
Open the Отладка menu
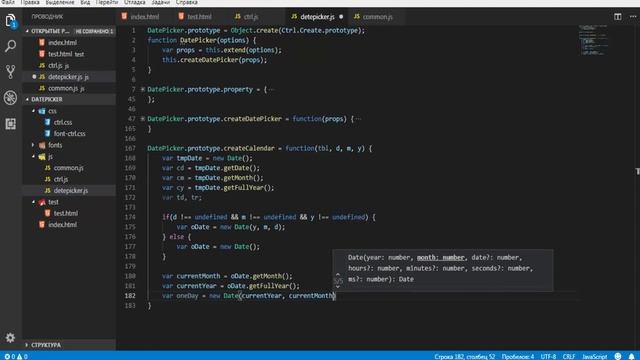click(134, 2)
